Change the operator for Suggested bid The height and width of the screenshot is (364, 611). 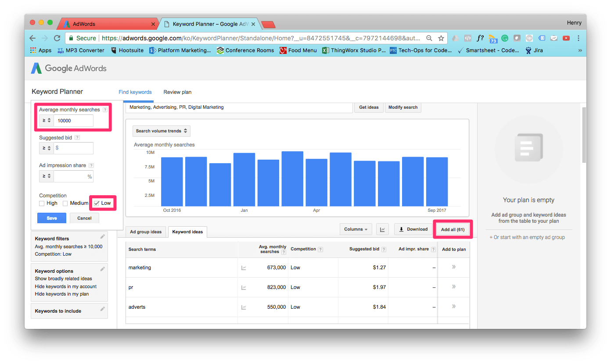coord(47,148)
